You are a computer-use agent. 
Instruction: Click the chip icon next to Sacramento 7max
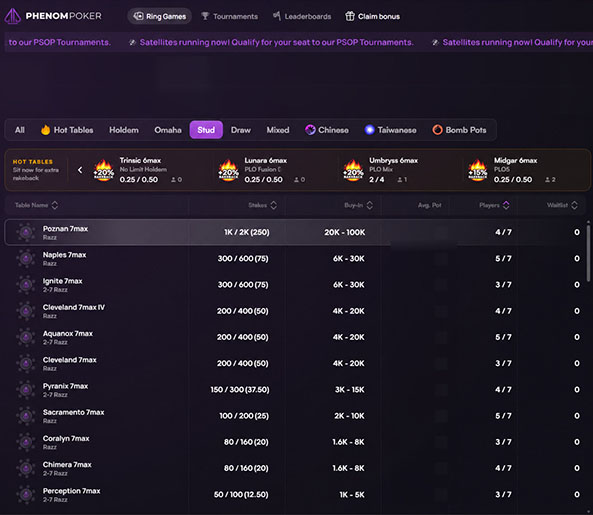point(26,416)
